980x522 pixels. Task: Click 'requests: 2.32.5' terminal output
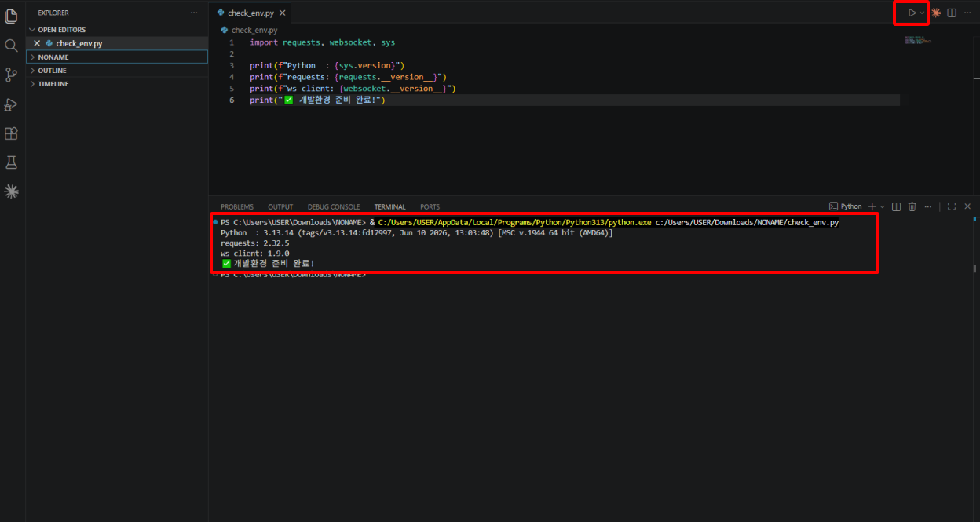click(x=254, y=243)
